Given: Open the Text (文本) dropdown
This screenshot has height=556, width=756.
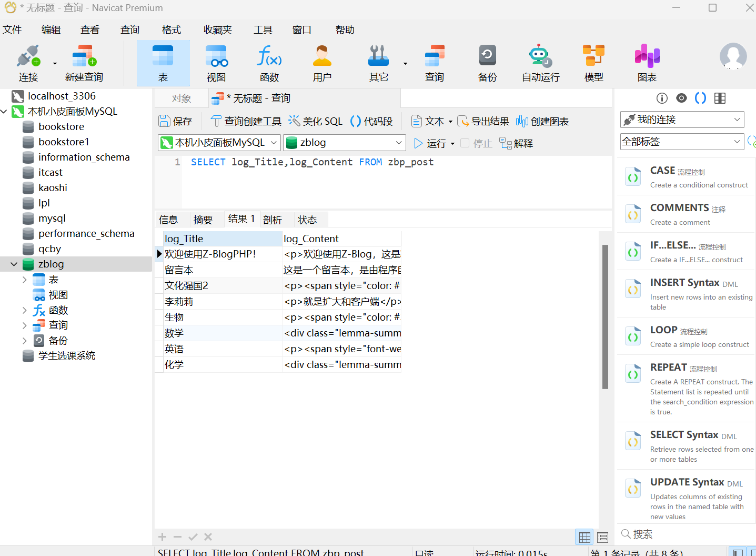Looking at the screenshot, I should [432, 122].
